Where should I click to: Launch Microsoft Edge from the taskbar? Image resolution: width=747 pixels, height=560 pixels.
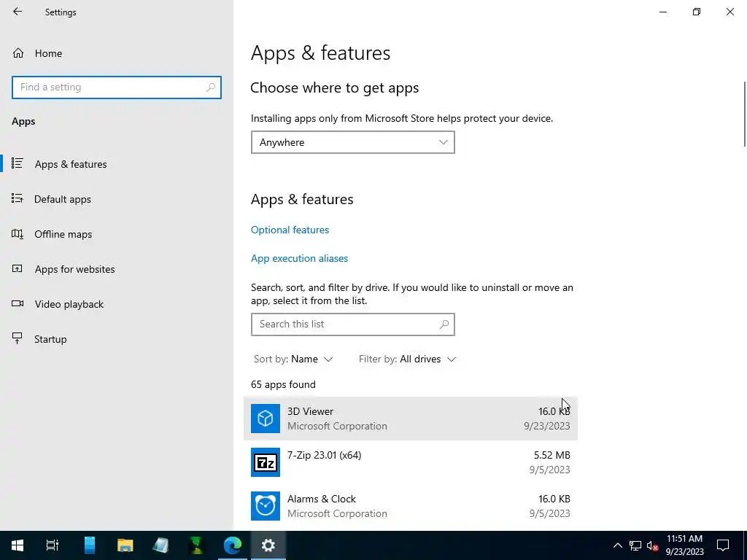tap(233, 545)
